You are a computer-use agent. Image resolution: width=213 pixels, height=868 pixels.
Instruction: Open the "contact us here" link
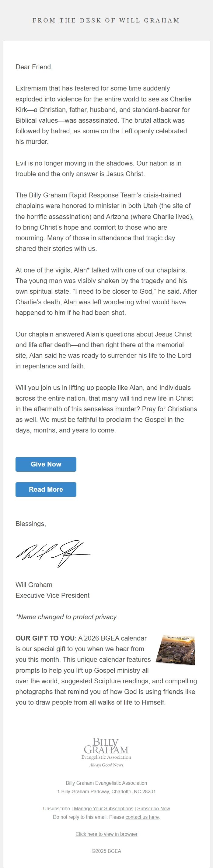tap(142, 817)
